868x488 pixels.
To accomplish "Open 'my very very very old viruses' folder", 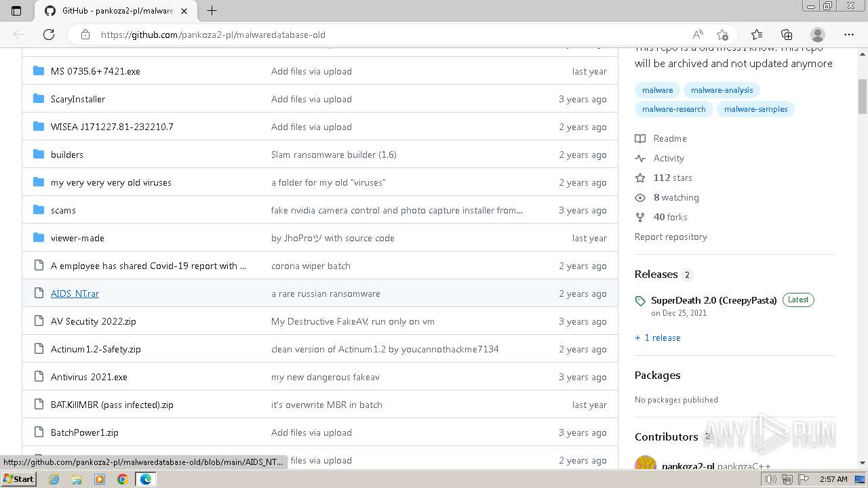I will click(x=111, y=182).
